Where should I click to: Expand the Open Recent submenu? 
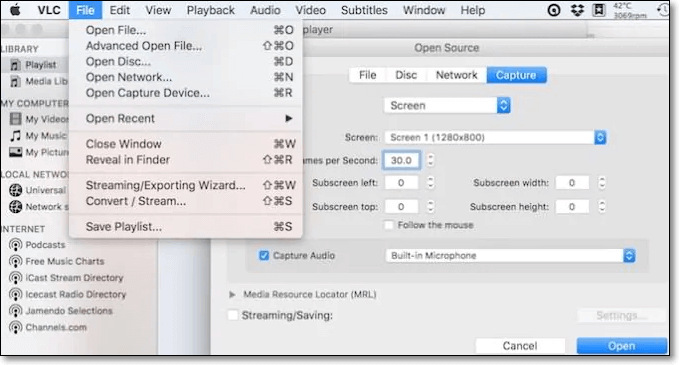pyautogui.click(x=185, y=119)
